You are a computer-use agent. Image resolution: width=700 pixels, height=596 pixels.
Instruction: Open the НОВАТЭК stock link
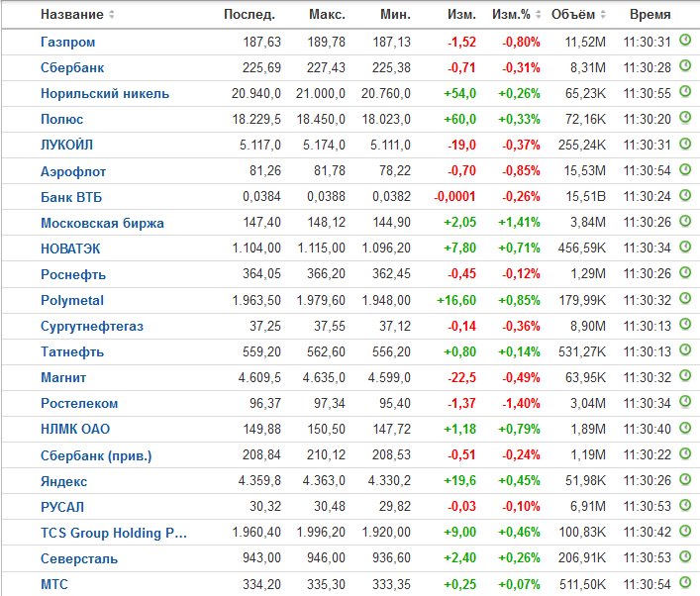tap(70, 248)
